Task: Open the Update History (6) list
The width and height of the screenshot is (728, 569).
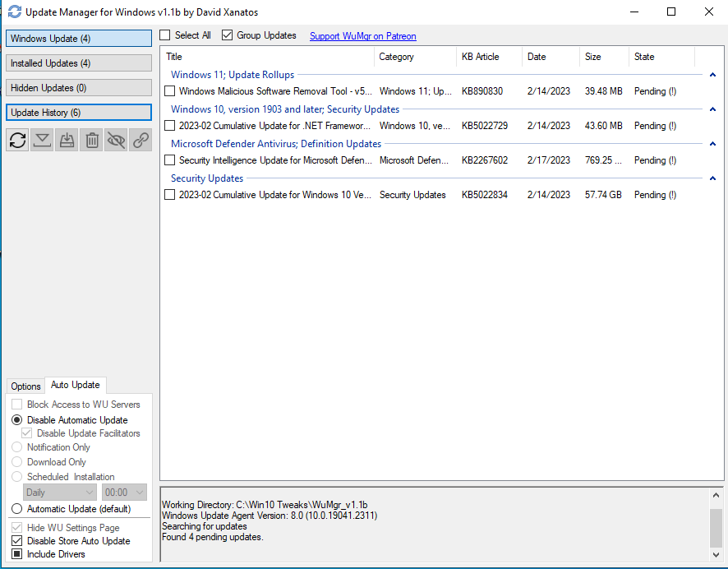Action: [x=79, y=113]
